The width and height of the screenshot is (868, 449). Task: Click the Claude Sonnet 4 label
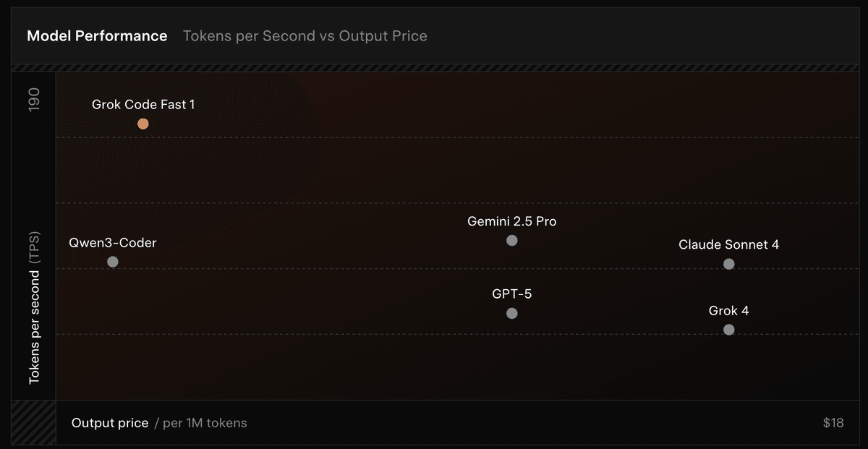coord(729,245)
